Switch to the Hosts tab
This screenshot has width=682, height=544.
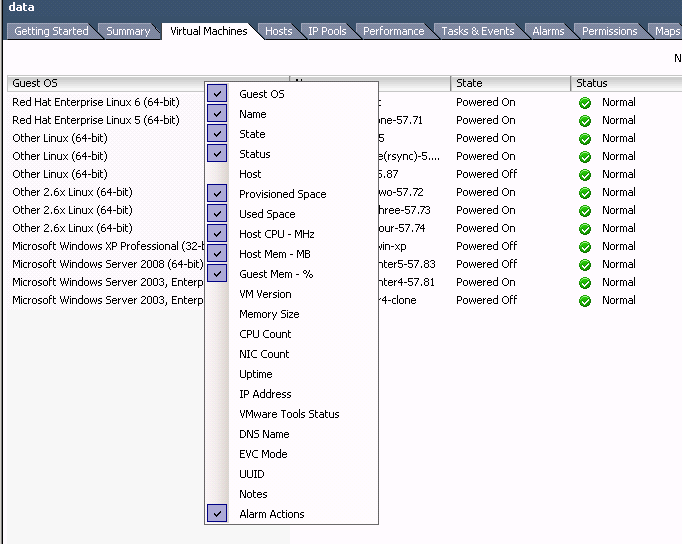(x=279, y=31)
